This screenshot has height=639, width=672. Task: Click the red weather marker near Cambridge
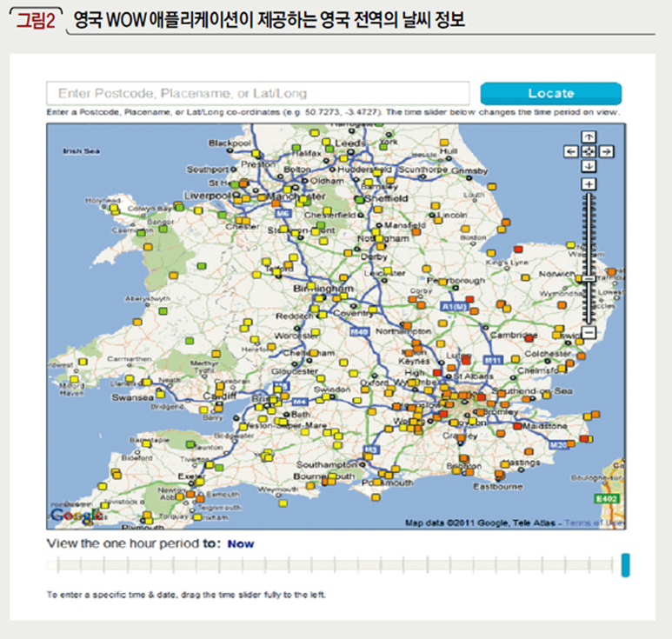[x=529, y=338]
